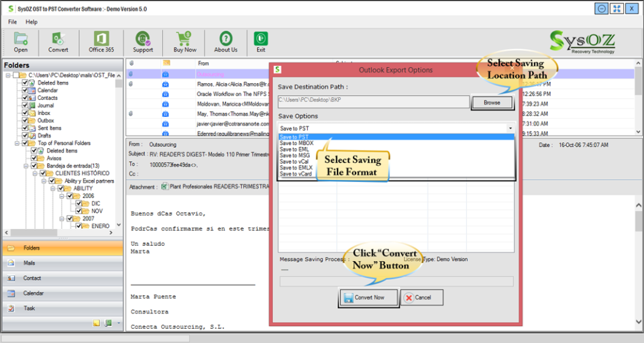
Task: Switch to the Mails pane button
Action: tap(62, 263)
